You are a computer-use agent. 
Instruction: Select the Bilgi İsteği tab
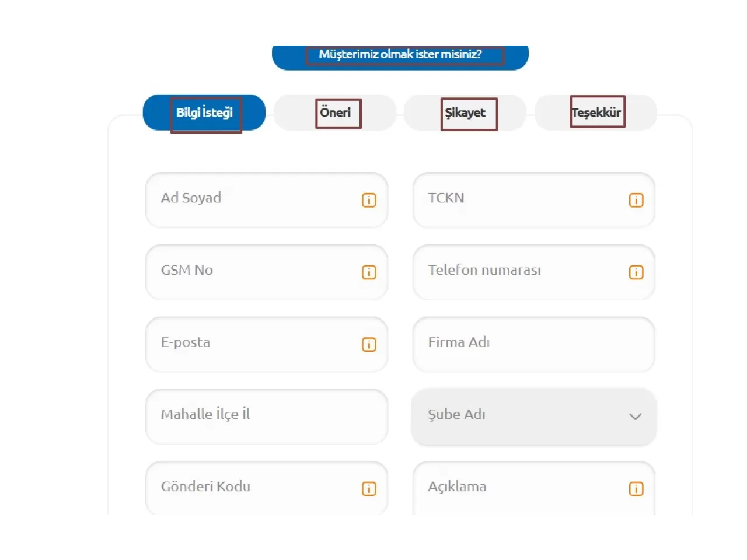tap(204, 113)
